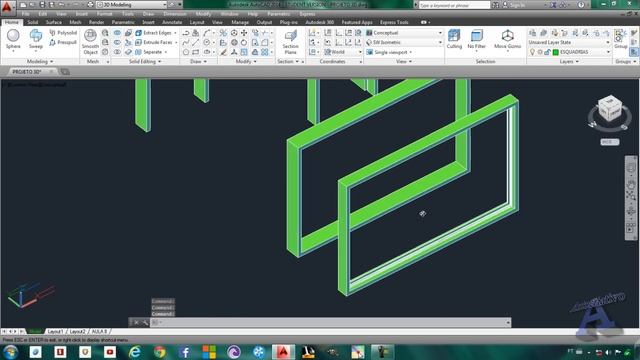Select the Culling selection tool
The height and width of the screenshot is (360, 640).
[x=454, y=39]
